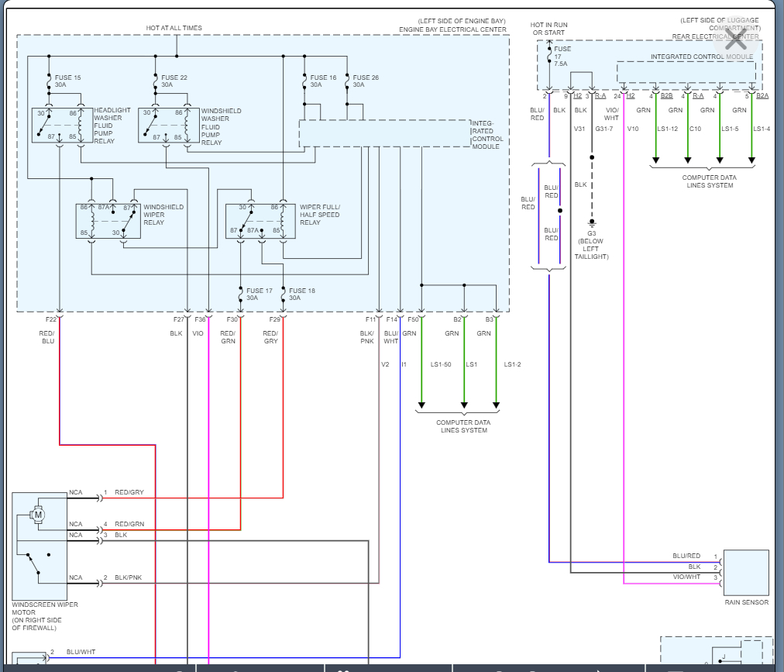Open the H2 link beside pin 9
Screen dimensions: 784x672
577,95
